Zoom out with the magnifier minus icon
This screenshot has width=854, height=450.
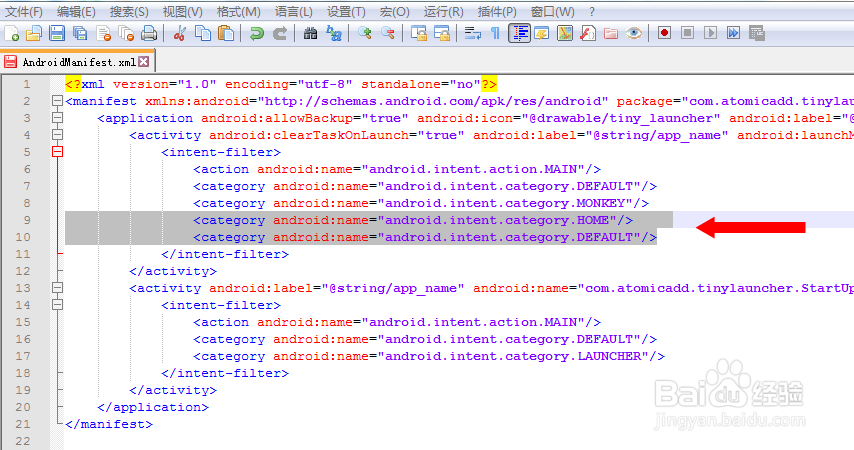pos(387,33)
